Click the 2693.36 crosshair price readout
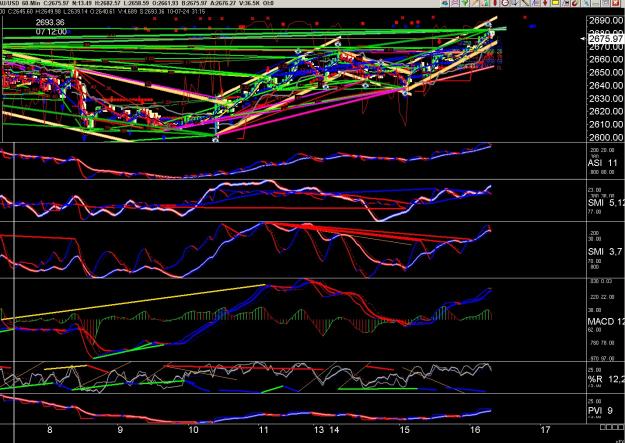This screenshot has width=625, height=443. [50, 22]
